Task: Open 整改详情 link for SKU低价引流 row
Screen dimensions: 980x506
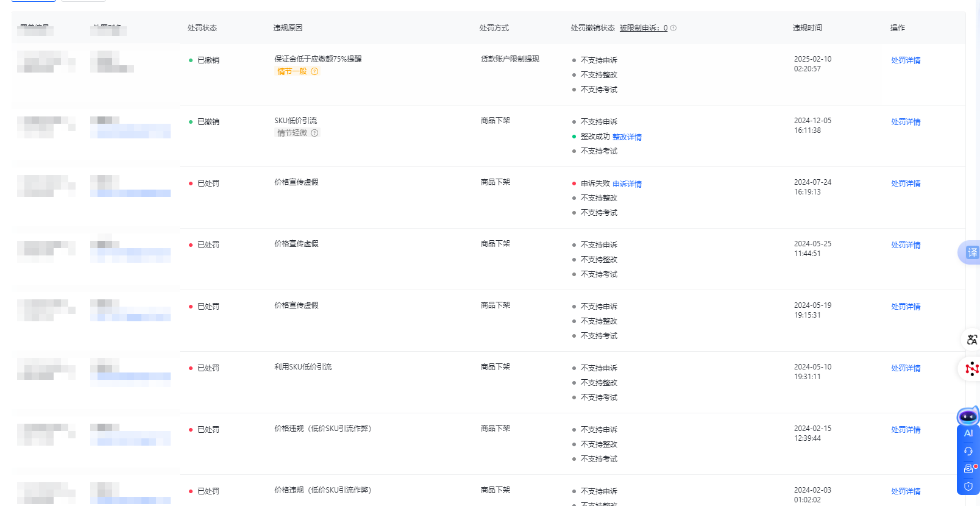Action: (627, 137)
